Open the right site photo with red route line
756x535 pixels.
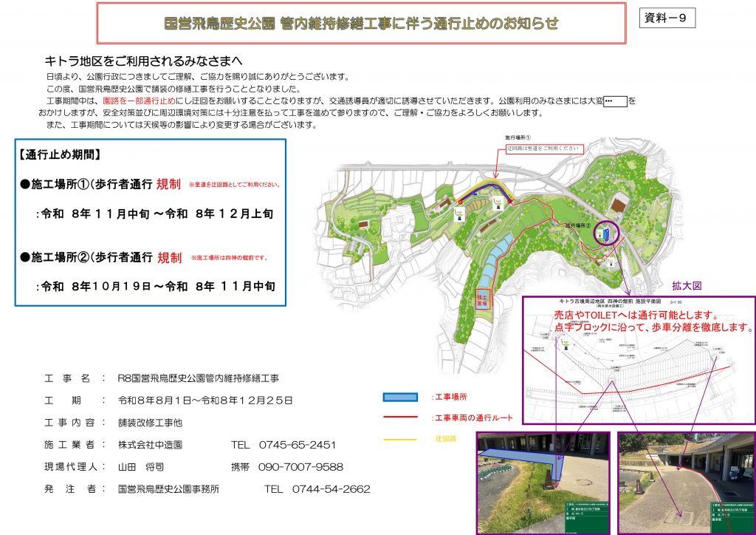tap(687, 483)
